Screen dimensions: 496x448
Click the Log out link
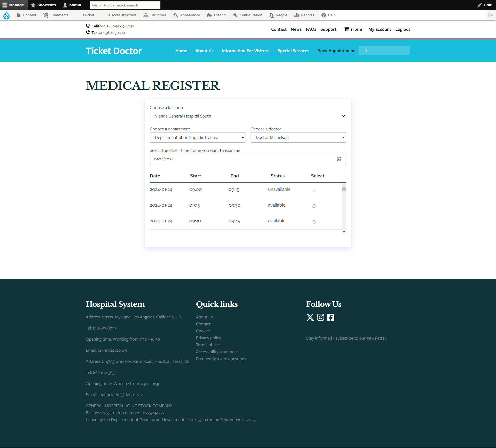(x=402, y=29)
